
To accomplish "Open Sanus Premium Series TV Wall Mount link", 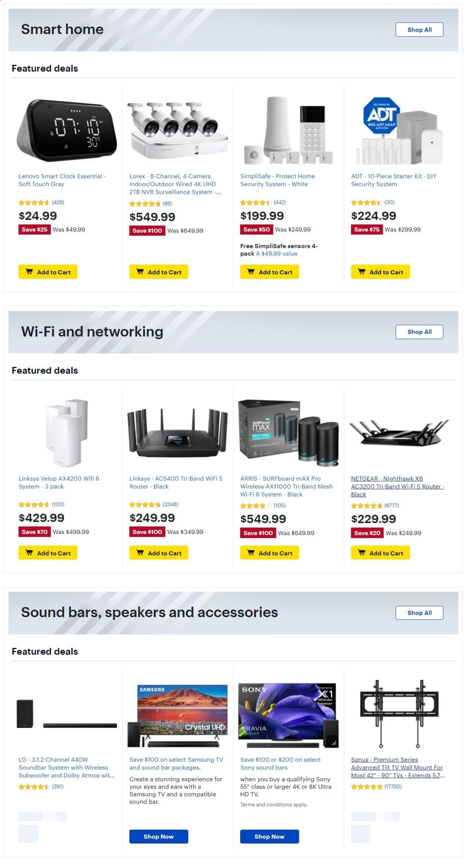I will coord(397,767).
